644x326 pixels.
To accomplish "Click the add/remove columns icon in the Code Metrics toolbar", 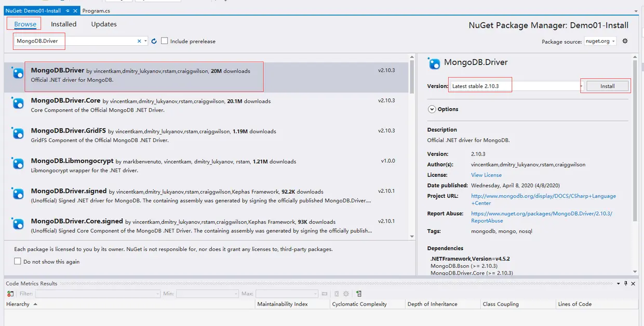I will point(359,294).
